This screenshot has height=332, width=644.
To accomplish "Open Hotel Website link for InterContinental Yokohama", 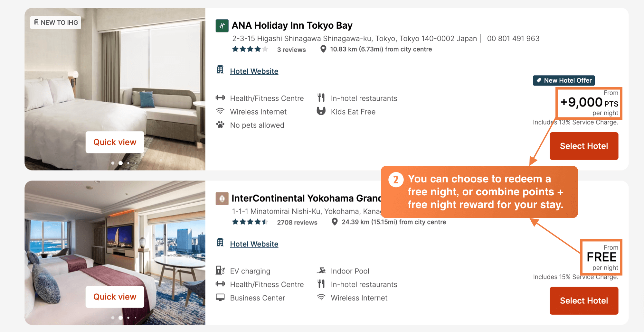I will tap(254, 244).
